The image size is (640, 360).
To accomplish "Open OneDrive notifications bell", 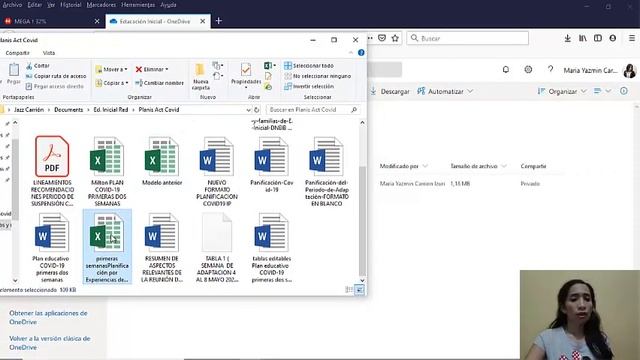I will pos(506,70).
